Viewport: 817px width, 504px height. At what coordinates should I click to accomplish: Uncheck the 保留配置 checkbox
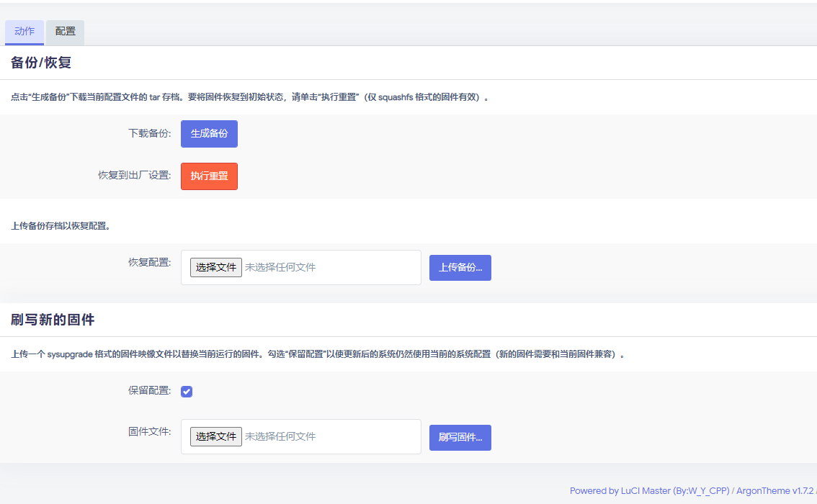pos(186,391)
